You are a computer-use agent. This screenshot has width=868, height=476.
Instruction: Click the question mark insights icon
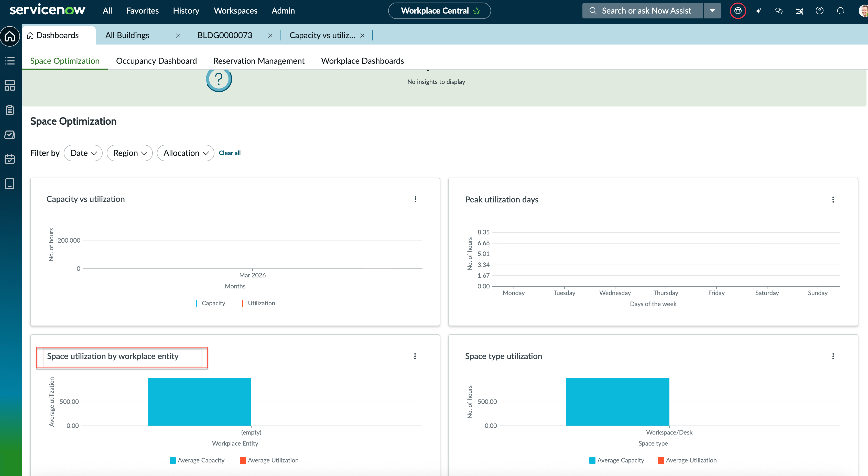(x=219, y=80)
